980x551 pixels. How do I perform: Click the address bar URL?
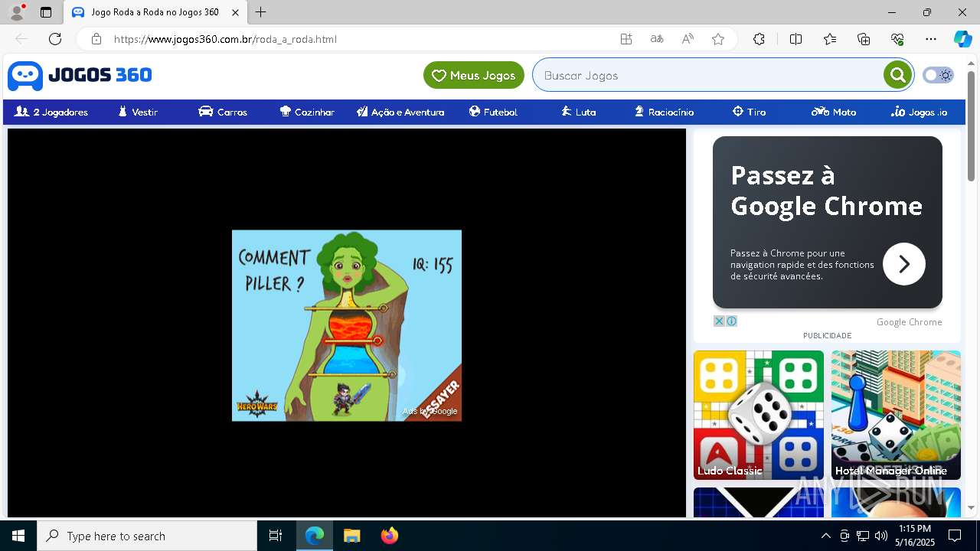[x=225, y=39]
